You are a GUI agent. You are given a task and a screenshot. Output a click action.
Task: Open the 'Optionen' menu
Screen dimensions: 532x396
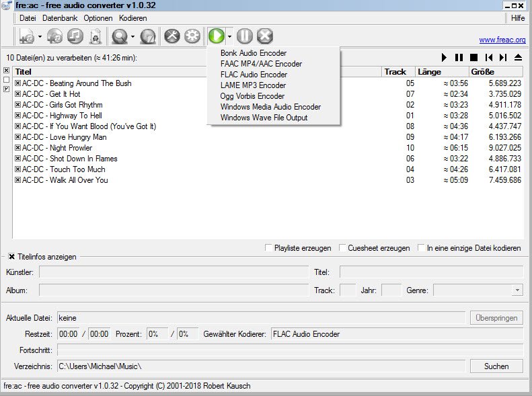(98, 18)
